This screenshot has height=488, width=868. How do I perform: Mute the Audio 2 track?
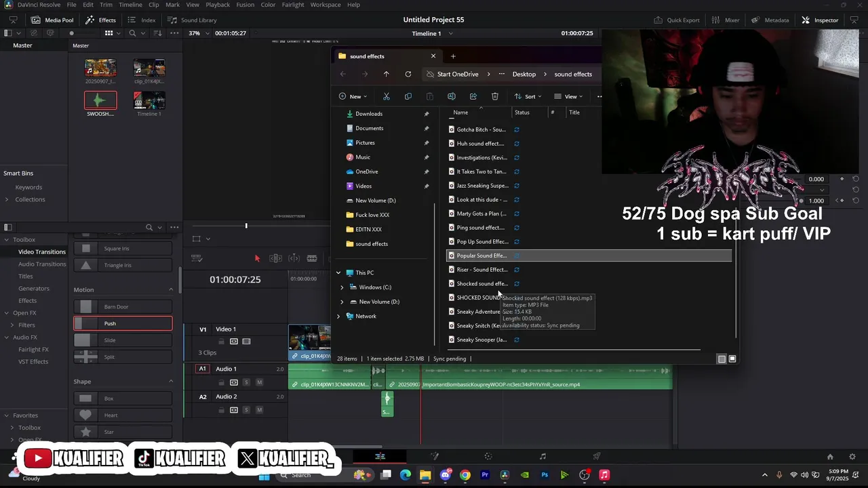point(259,410)
